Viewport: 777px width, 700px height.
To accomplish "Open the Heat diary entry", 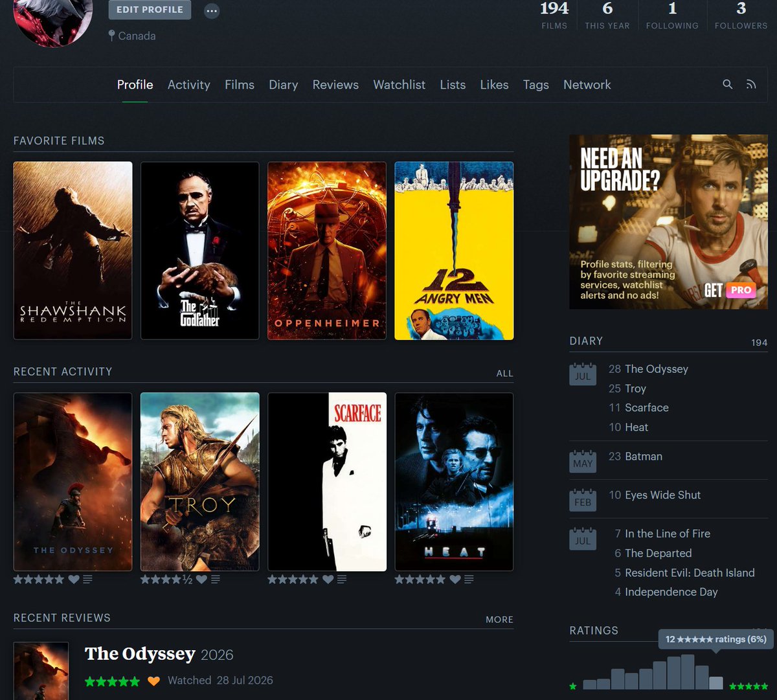I will coord(636,427).
